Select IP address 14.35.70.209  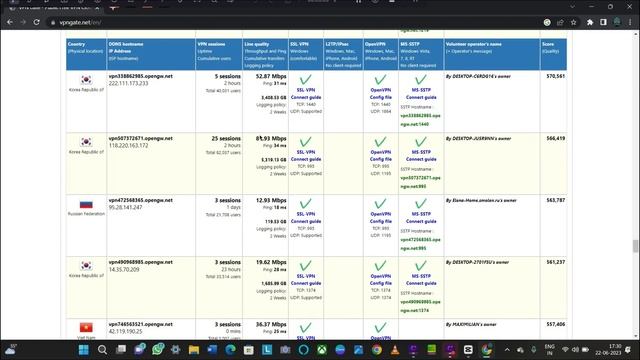124,269
